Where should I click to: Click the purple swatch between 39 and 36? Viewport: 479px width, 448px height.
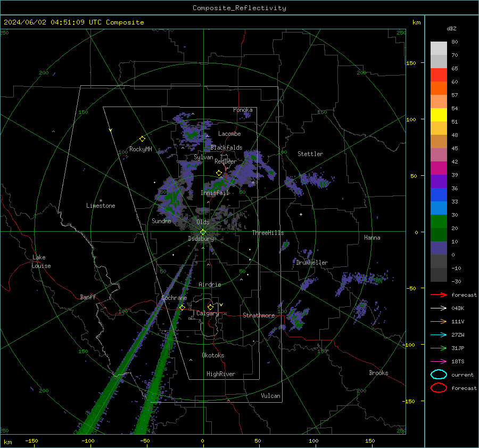pos(439,181)
